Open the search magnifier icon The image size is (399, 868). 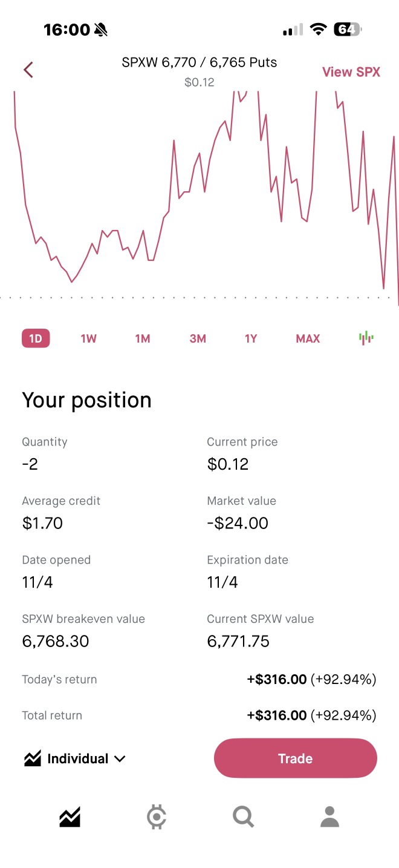tap(243, 817)
